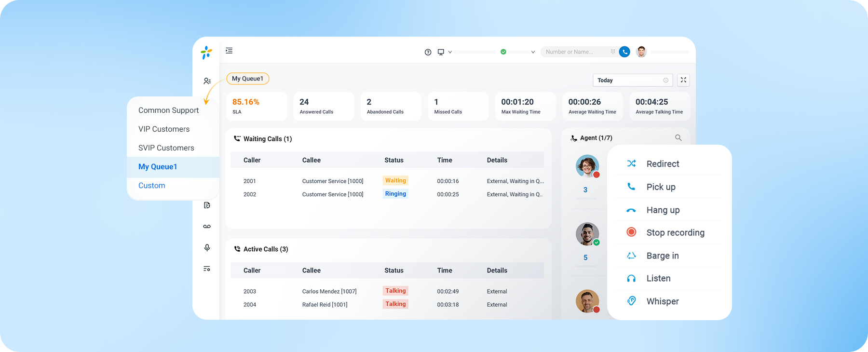Open the Today date range selector
The image size is (868, 352).
[x=632, y=80]
